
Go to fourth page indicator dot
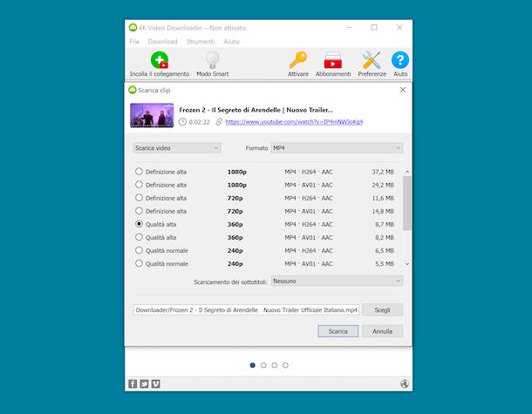point(285,365)
